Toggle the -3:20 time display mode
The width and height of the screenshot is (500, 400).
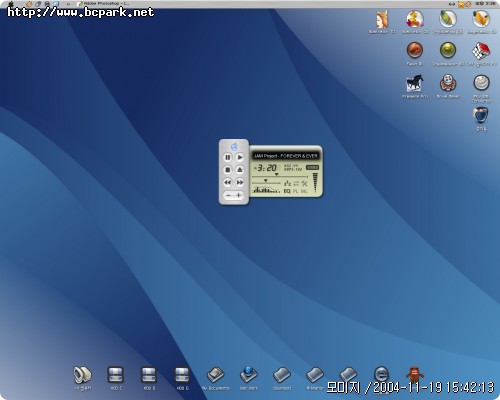pyautogui.click(x=266, y=168)
